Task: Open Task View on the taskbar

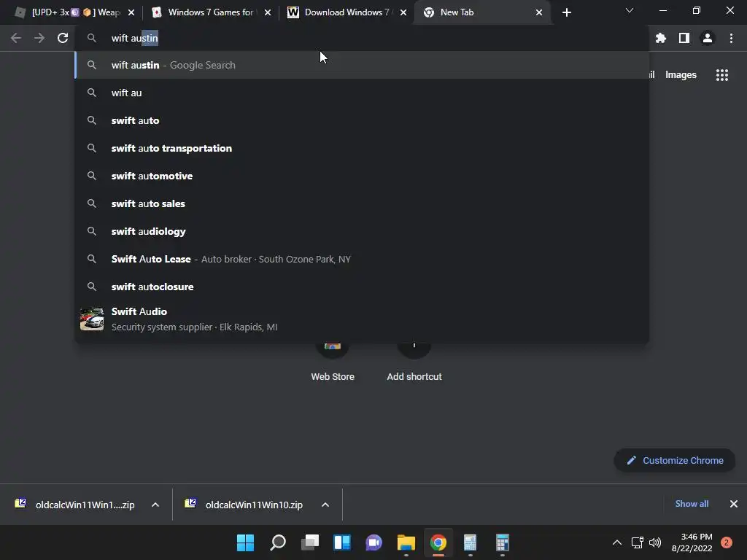Action: [309, 542]
